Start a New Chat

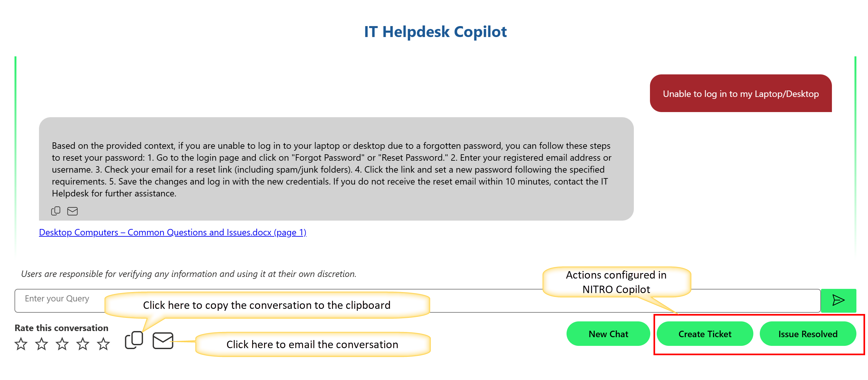click(x=608, y=334)
